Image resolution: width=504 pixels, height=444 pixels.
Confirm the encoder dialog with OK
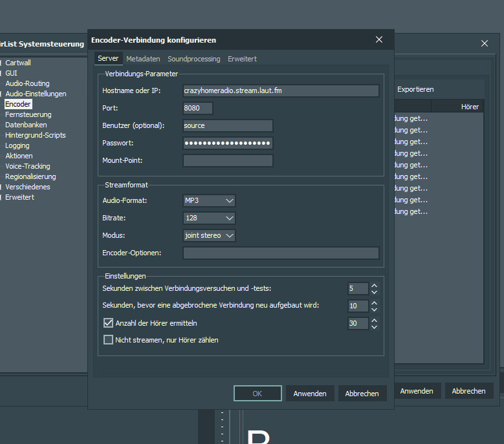coord(257,394)
